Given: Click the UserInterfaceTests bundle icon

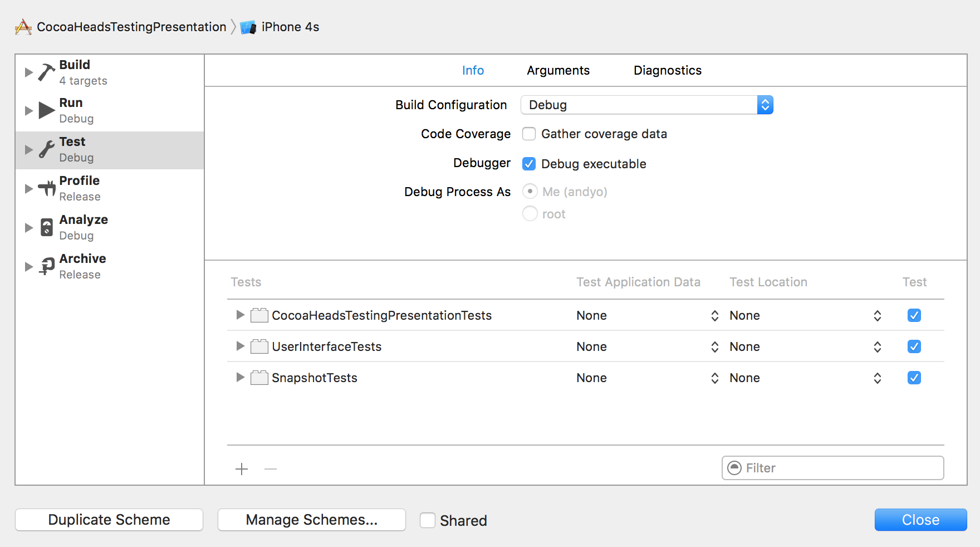Looking at the screenshot, I should (x=259, y=346).
